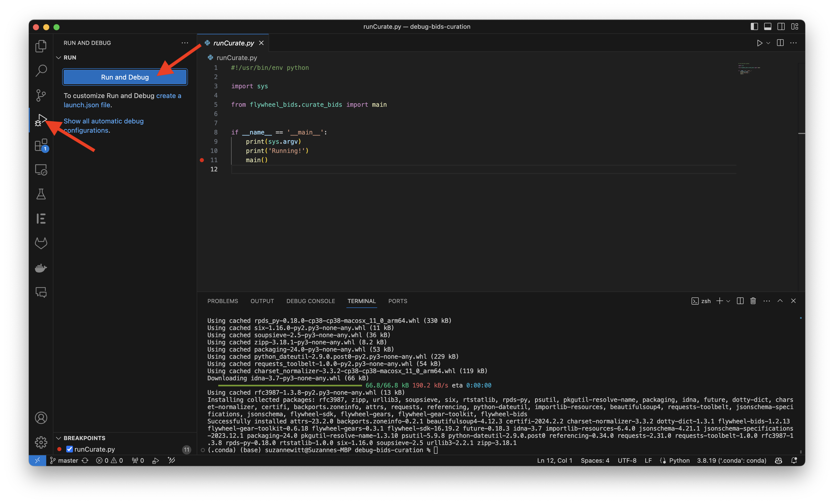Select the Run and Debug activity icon
Screen dimensions: 834x504
tap(41, 120)
